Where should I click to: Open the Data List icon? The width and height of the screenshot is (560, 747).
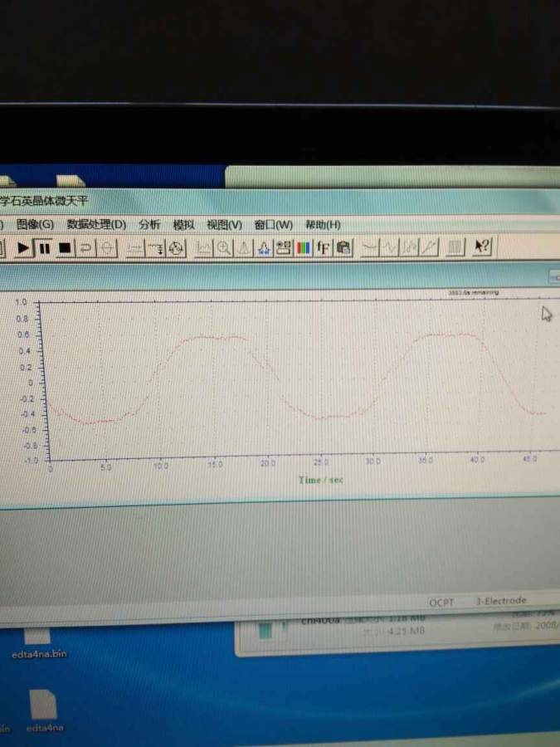point(455,247)
